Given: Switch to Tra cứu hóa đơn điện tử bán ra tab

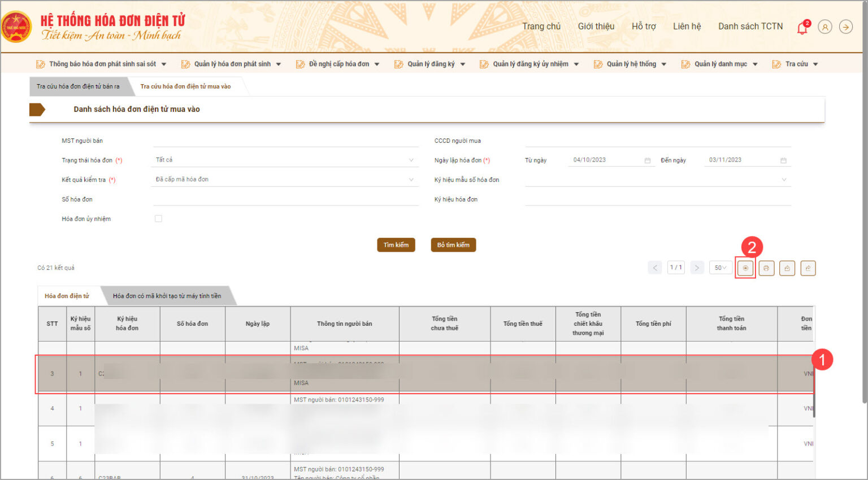Looking at the screenshot, I should tap(78, 86).
